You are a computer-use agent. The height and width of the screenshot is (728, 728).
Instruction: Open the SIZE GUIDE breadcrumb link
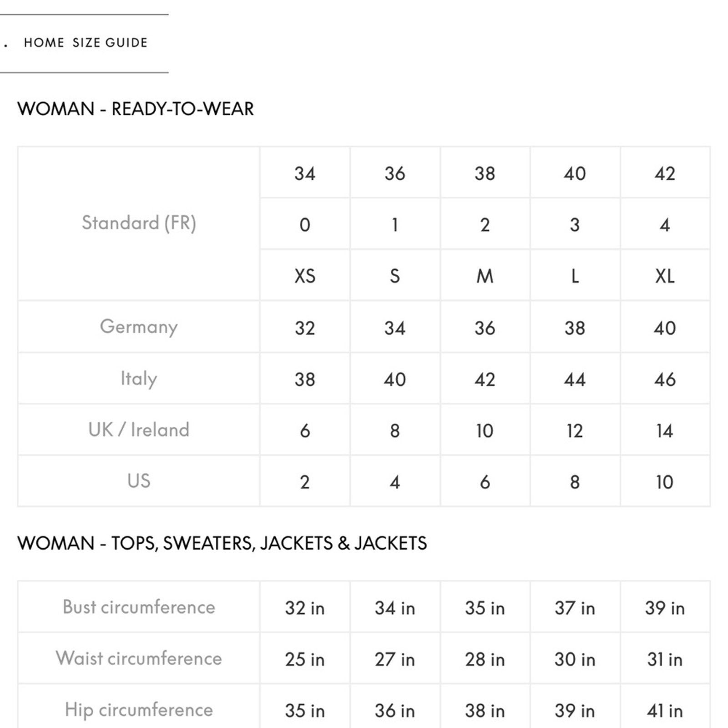[110, 43]
